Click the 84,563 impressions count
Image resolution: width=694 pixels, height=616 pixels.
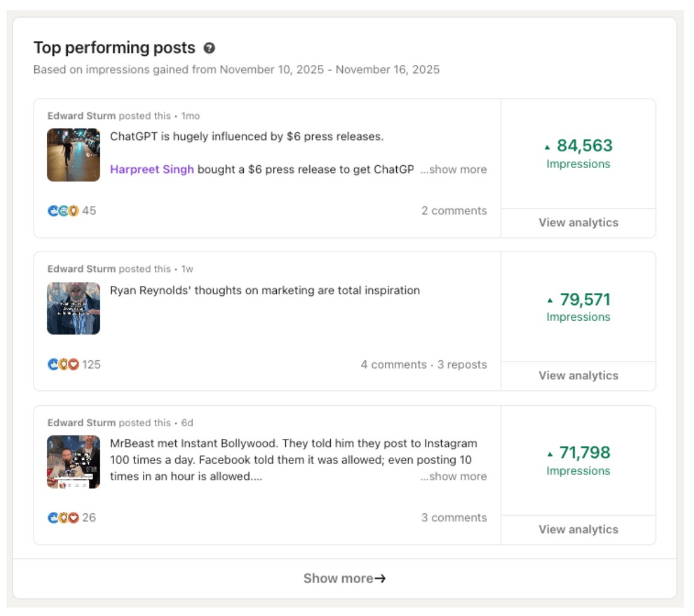tap(584, 146)
